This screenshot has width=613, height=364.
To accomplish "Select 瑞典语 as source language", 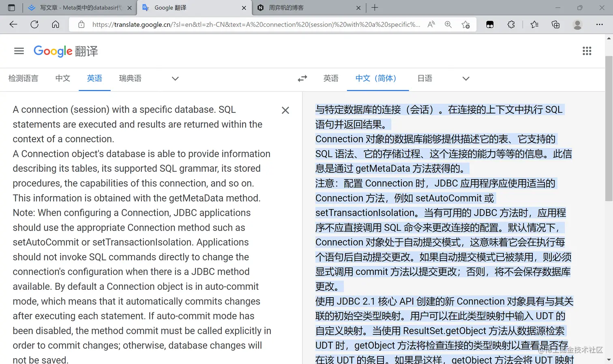I will coord(130,79).
